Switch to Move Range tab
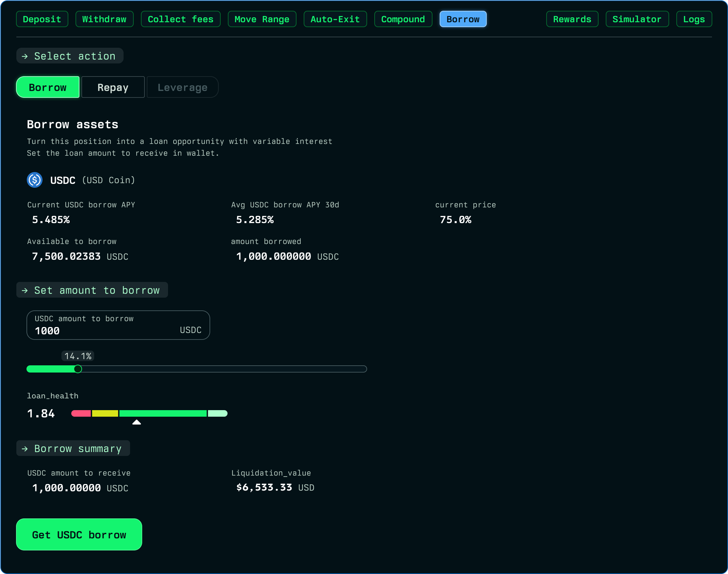Viewport: 728px width, 574px height. point(262,19)
